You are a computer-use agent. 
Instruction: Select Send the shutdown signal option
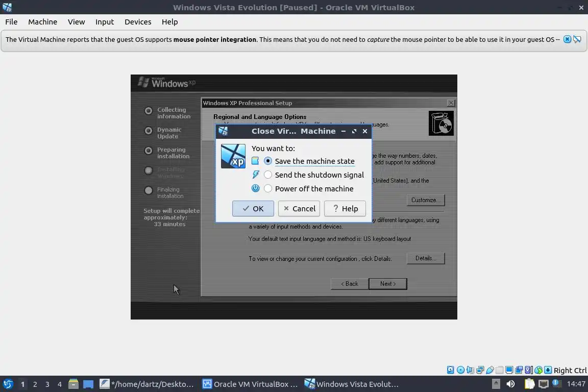click(x=313, y=175)
